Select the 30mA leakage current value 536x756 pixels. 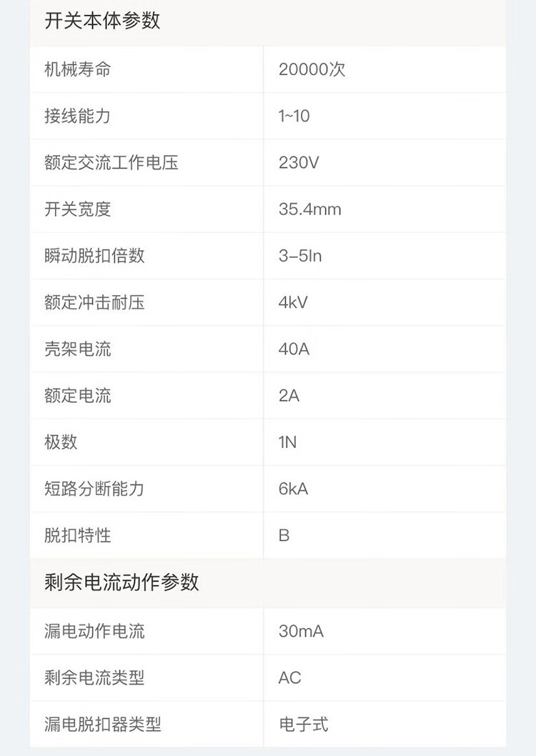point(301,631)
